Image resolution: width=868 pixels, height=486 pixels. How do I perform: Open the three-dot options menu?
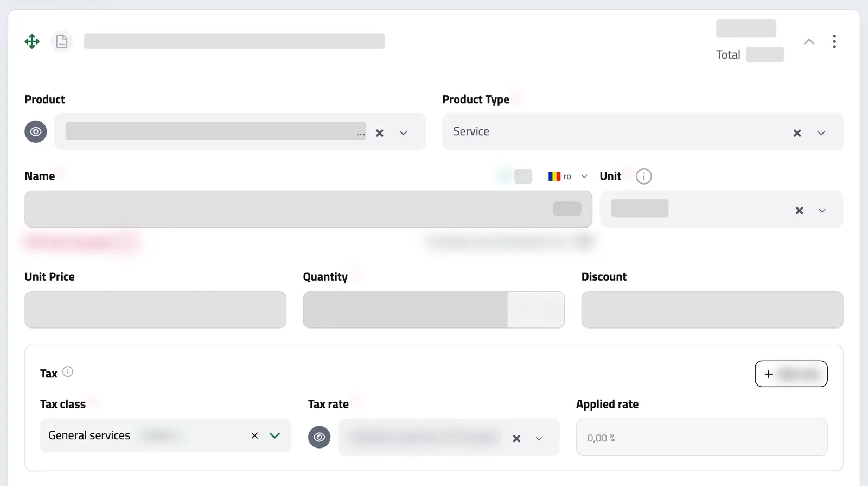(834, 41)
